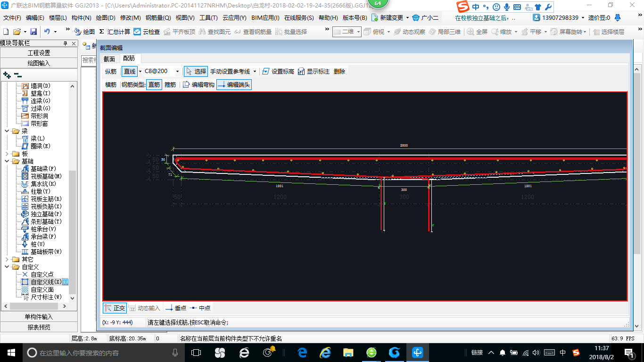The width and height of the screenshot is (644, 362).
Task: Toggle 垂点 perpendicular snap
Action: [175, 308]
